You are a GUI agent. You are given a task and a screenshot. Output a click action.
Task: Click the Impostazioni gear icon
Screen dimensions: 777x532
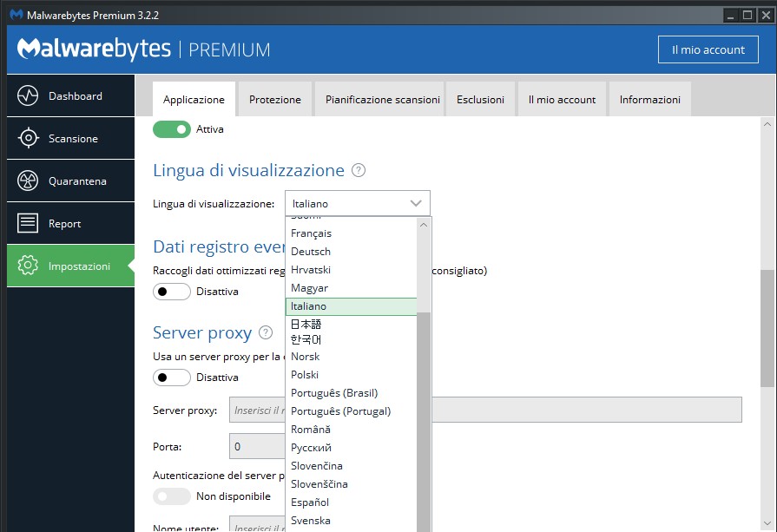[28, 266]
